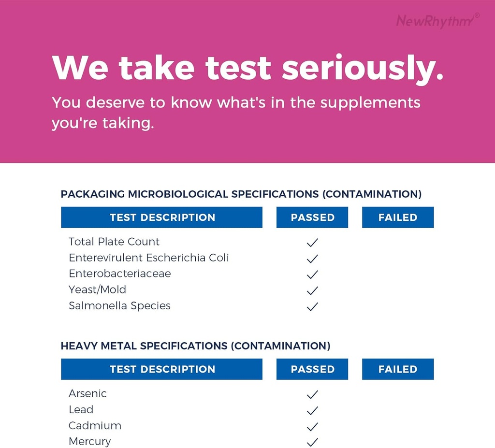The width and height of the screenshot is (495, 448).
Task: Click the Salmonella Species row label
Action: [119, 306]
